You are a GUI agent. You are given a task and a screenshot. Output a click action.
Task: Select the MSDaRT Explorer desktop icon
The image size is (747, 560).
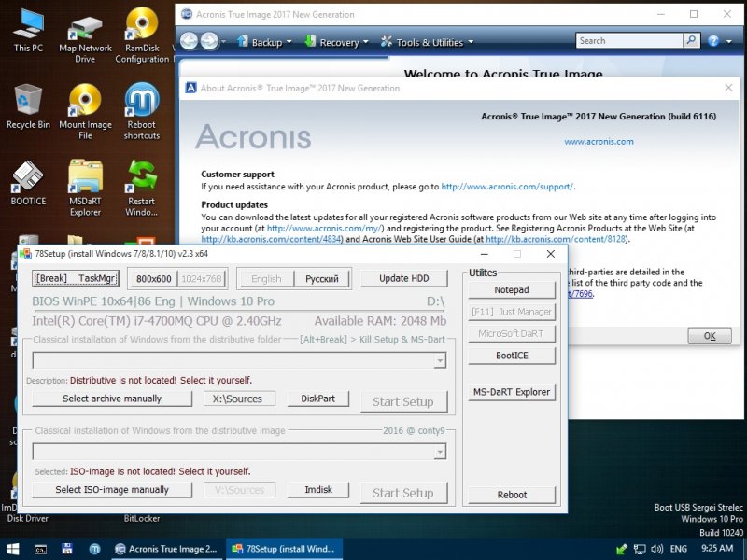coord(85,188)
